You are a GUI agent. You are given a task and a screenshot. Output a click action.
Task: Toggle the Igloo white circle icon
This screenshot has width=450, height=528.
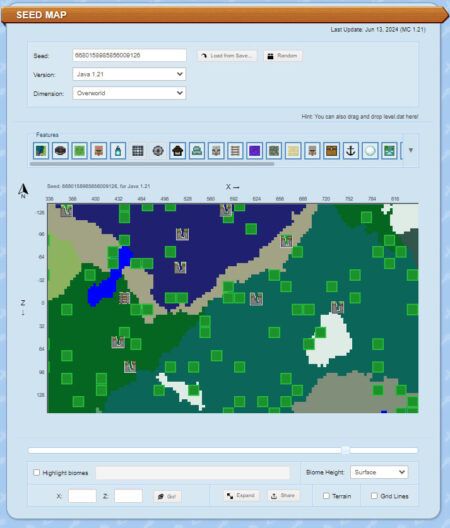[x=370, y=151]
